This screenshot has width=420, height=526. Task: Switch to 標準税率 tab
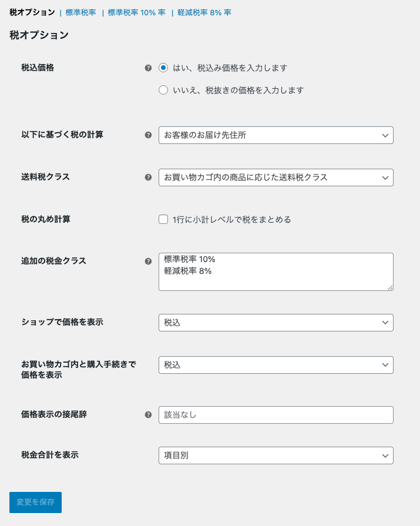click(x=80, y=12)
